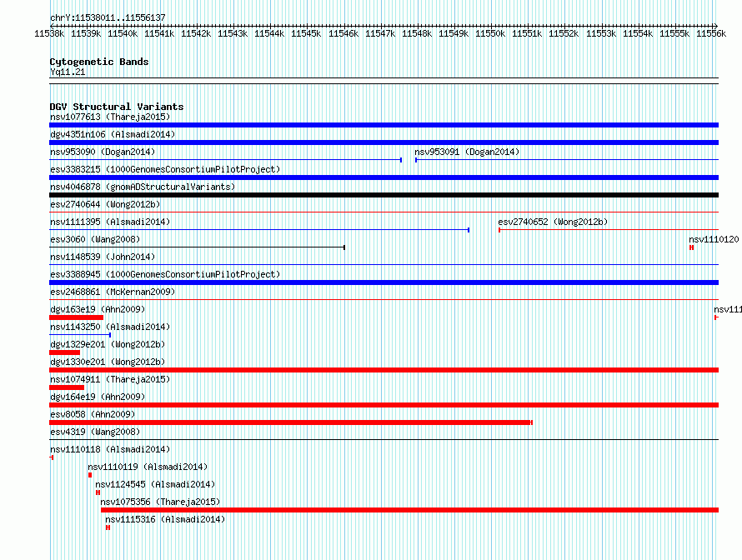
Task: Select the nsv1075356 (Thareja2015) label
Action: point(160,502)
